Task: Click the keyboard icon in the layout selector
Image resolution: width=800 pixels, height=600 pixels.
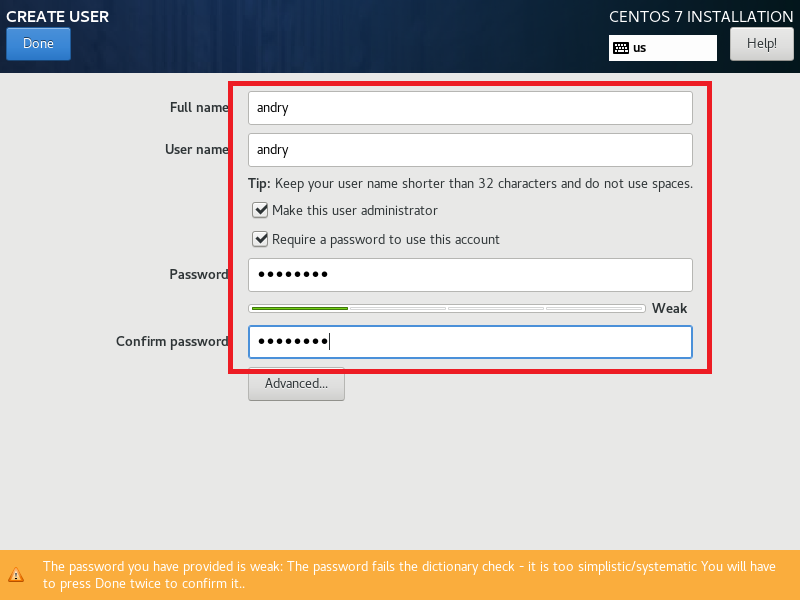Action: coord(621,47)
